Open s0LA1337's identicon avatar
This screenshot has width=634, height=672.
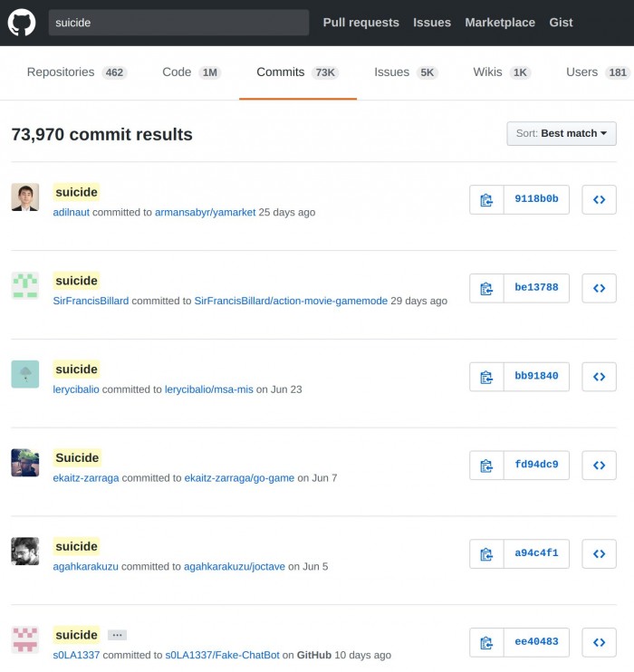(24, 640)
